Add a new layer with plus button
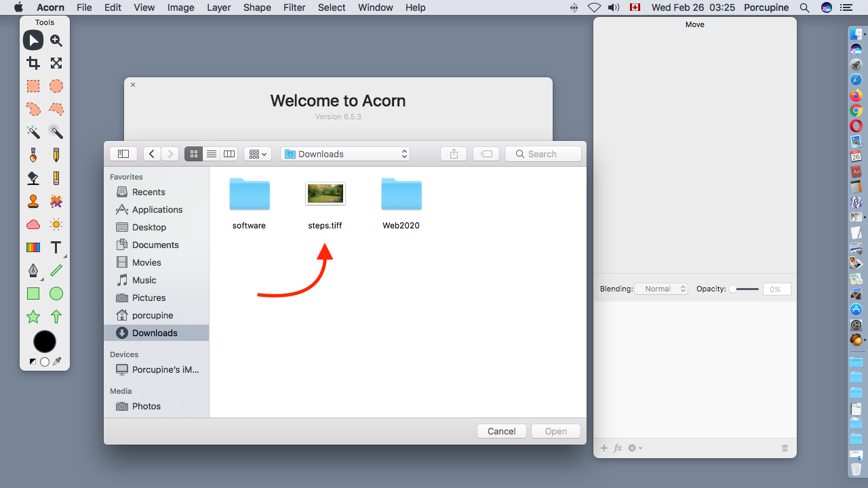The height and width of the screenshot is (488, 868). [604, 448]
